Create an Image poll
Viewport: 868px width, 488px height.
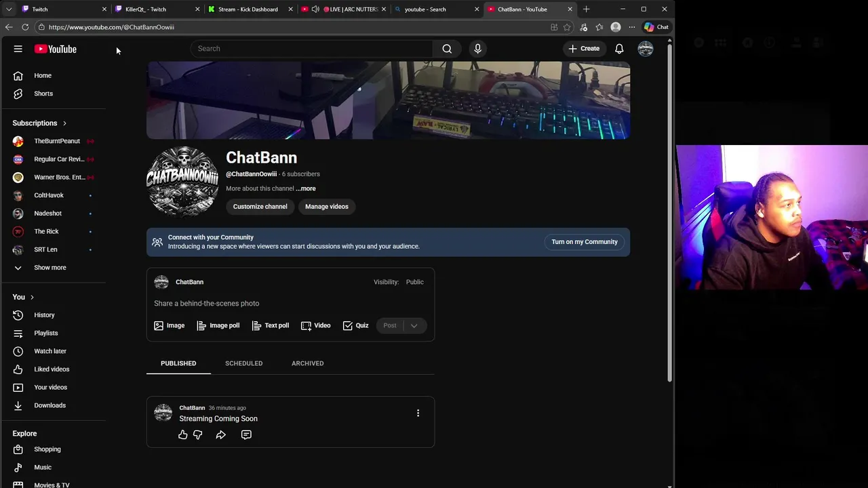218,326
